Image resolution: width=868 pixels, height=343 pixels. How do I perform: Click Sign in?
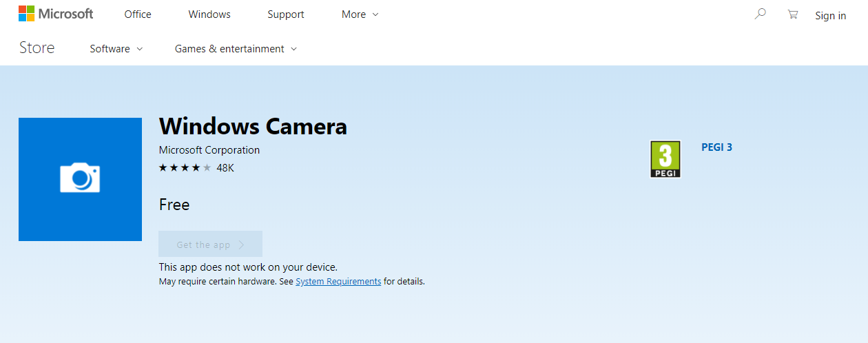[830, 16]
